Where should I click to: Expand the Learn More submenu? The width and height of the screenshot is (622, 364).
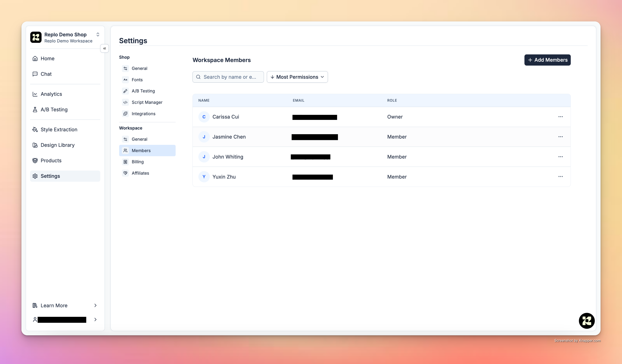pos(95,305)
